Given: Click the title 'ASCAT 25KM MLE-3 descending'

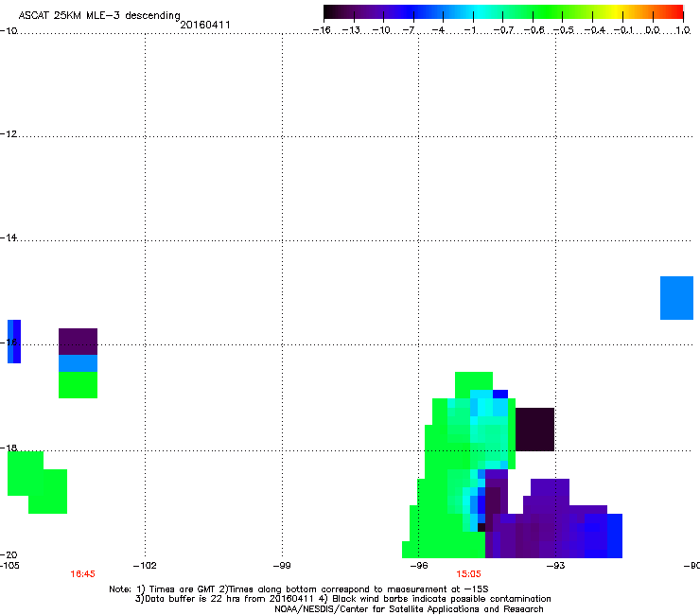Looking at the screenshot, I should [x=99, y=16].
